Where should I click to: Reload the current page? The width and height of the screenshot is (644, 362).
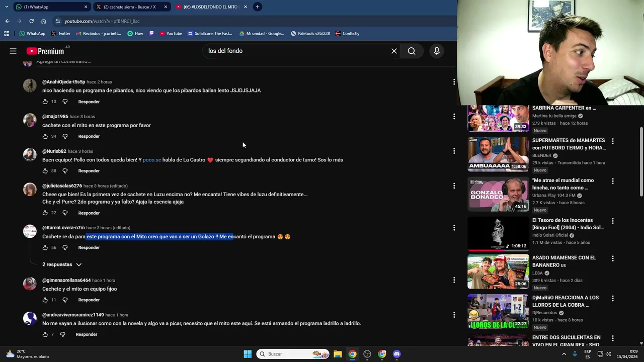point(31,21)
